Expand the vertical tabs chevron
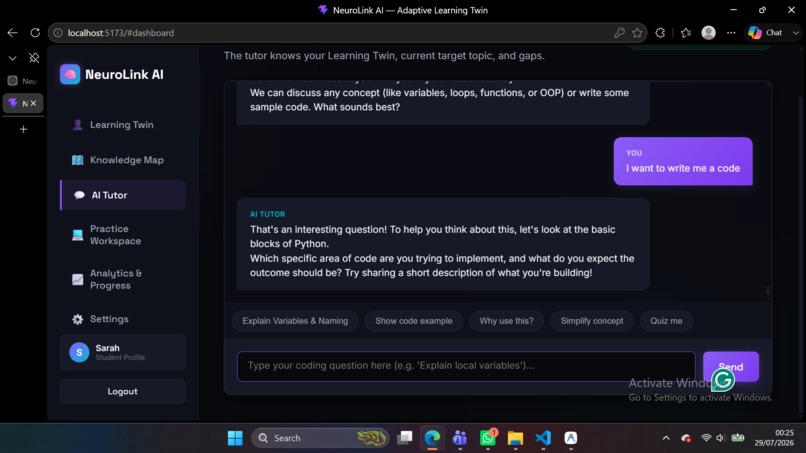This screenshot has width=806, height=453. coord(12,58)
